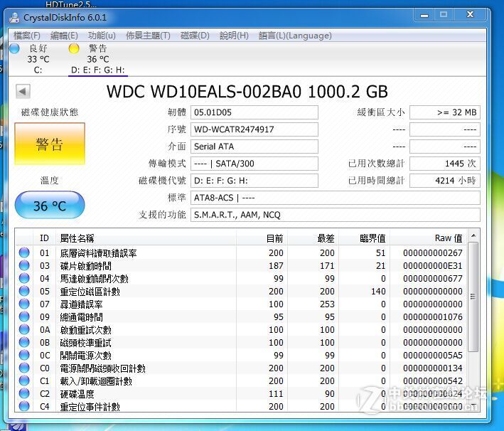Click the serial number field WD-WCATR2474917
The height and width of the screenshot is (431, 504).
[x=254, y=129]
